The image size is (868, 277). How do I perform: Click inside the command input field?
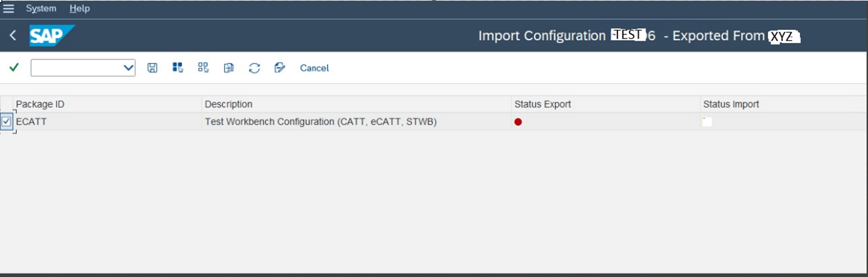point(76,68)
